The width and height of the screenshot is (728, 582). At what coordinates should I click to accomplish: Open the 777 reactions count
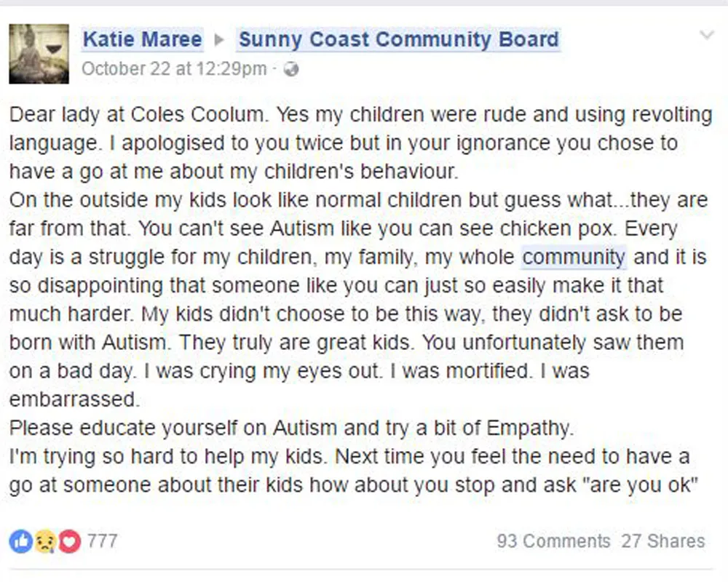[x=102, y=541]
